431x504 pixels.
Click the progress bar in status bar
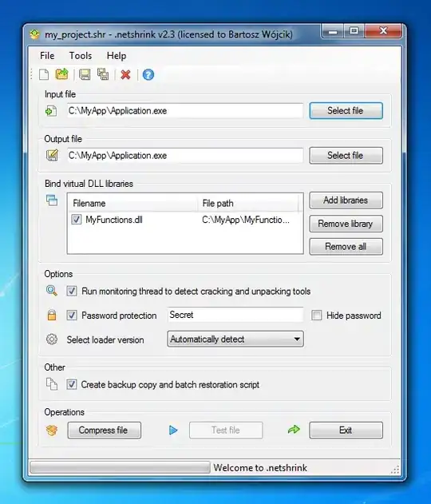(x=120, y=467)
